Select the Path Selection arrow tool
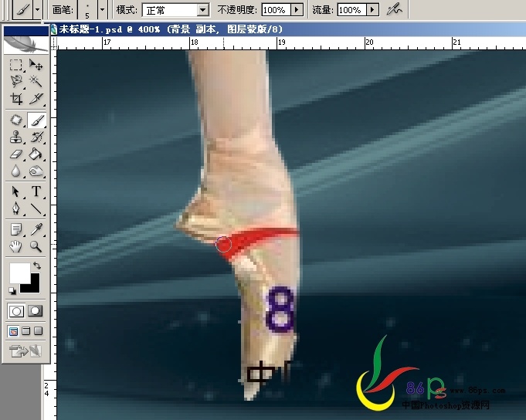 (16, 191)
